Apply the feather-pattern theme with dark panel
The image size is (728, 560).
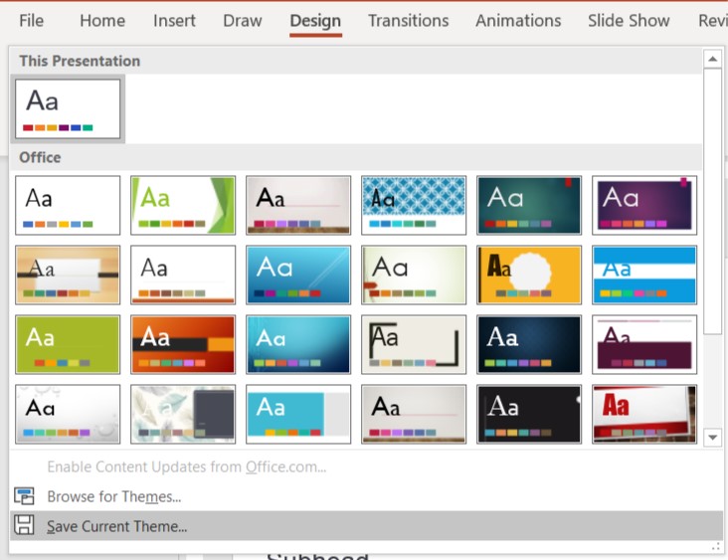tap(183, 414)
